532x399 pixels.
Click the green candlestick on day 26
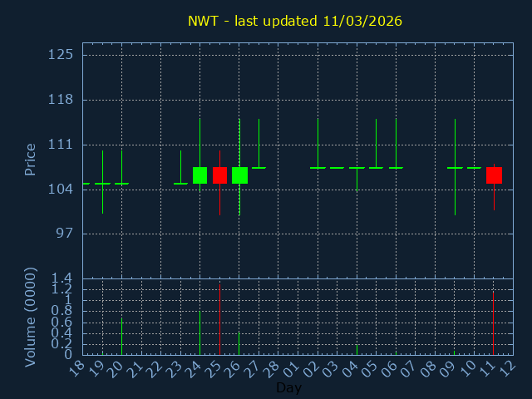pyautogui.click(x=239, y=175)
